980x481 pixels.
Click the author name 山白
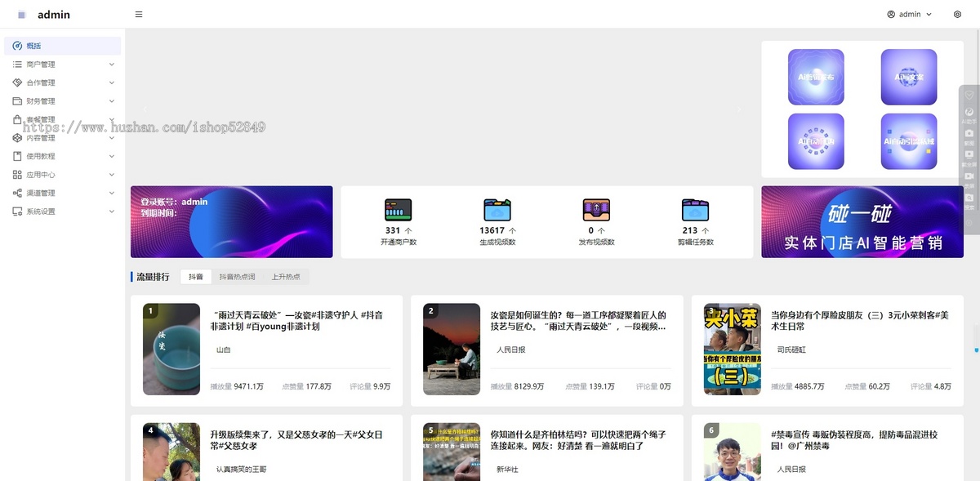pyautogui.click(x=223, y=350)
